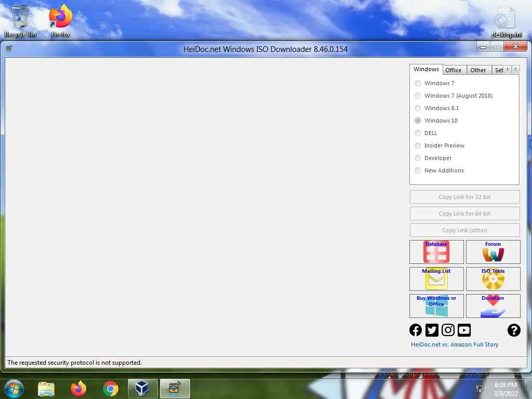Close the ISO Downloader window
The height and width of the screenshot is (399, 532).
515,46
